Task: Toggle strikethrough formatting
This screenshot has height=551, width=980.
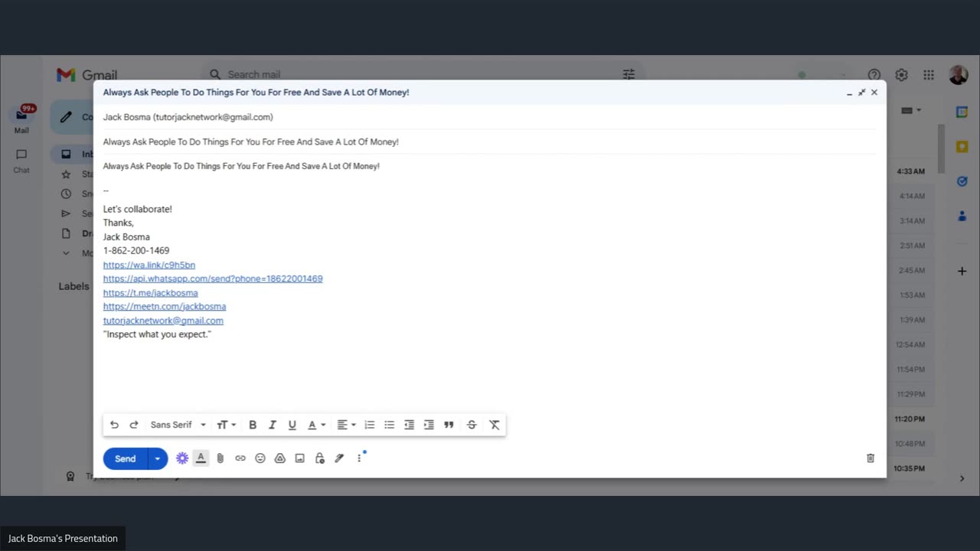Action: pos(472,425)
